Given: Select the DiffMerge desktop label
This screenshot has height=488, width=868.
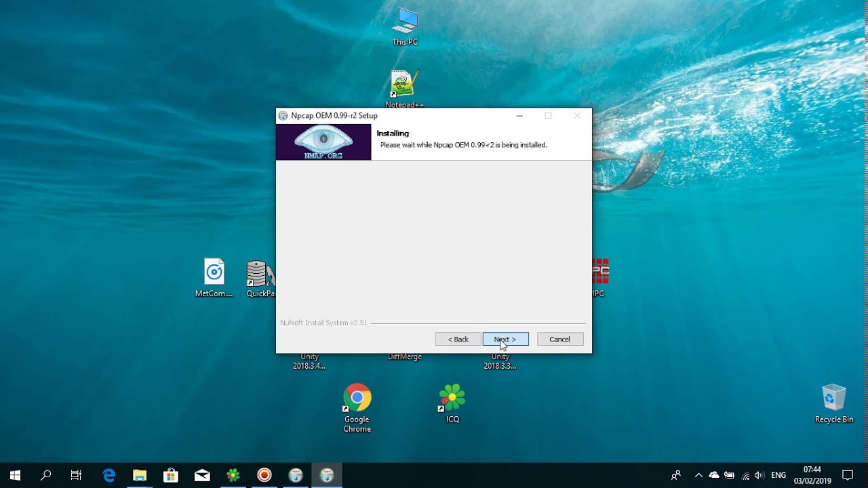Looking at the screenshot, I should [x=405, y=357].
